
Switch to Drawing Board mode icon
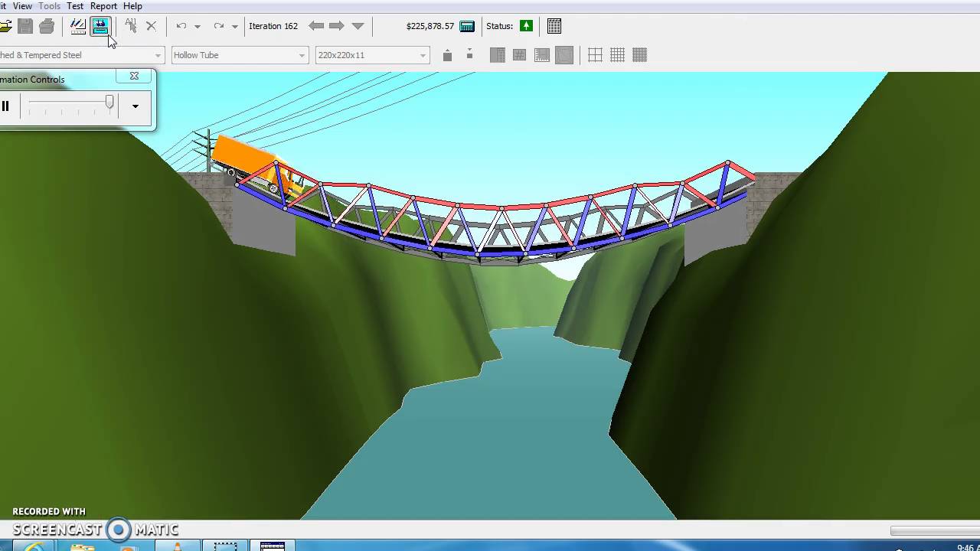(x=78, y=26)
